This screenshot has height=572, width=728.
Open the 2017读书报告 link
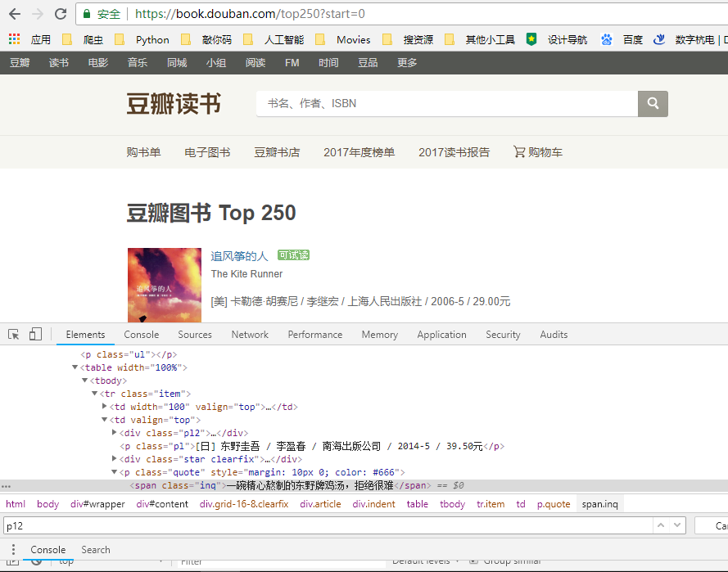(454, 152)
